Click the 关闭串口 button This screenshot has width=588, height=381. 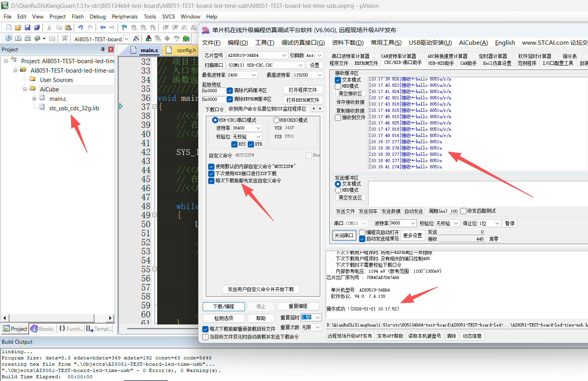coord(344,235)
